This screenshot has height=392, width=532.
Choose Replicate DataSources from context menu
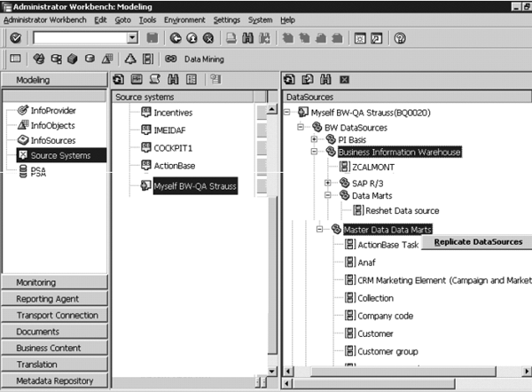click(478, 242)
